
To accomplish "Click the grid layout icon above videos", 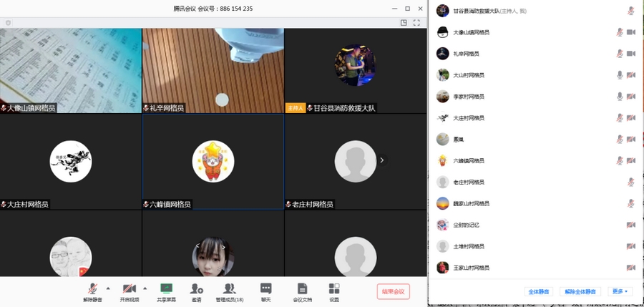I will 404,23.
